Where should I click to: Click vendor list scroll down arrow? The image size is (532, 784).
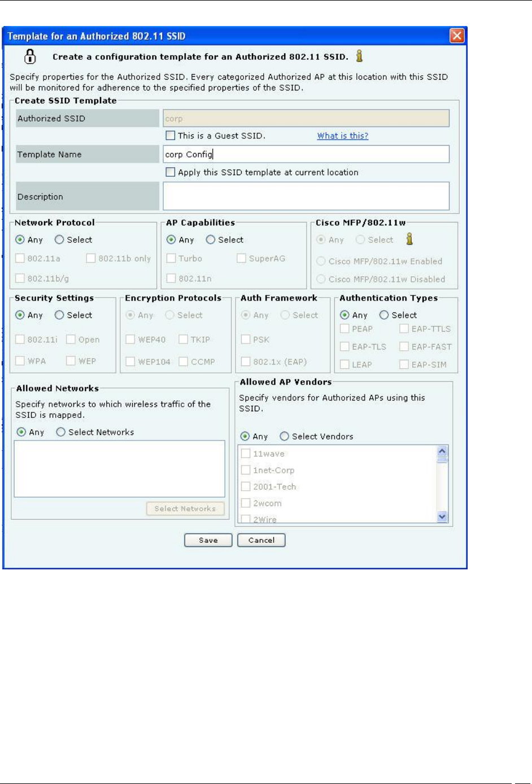point(442,516)
